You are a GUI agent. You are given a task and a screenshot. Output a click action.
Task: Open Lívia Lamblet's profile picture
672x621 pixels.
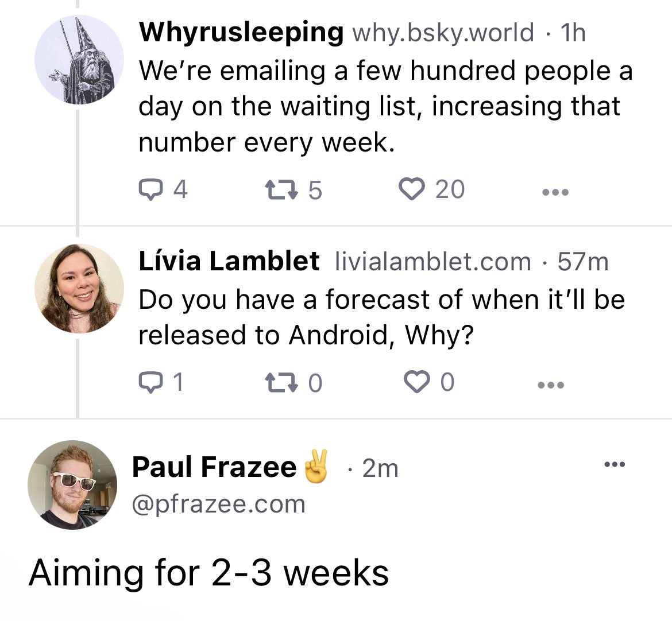tap(79, 289)
